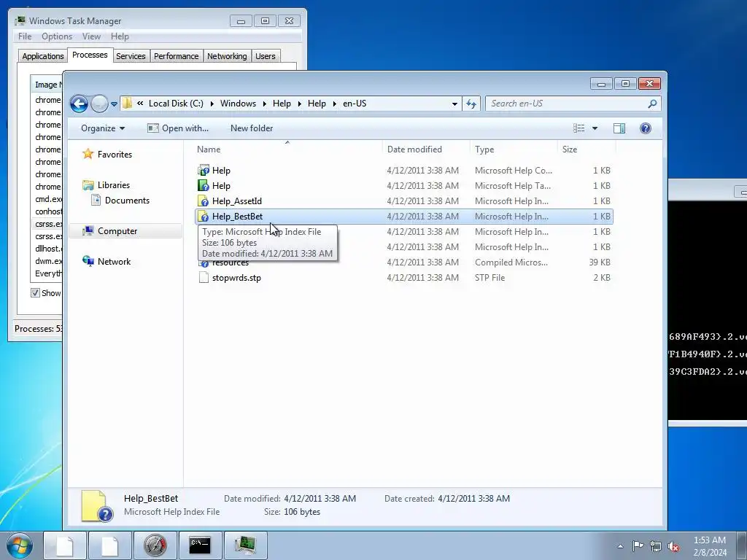Click the gauge app taskbar icon
Image resolution: width=747 pixels, height=560 pixels.
click(155, 545)
